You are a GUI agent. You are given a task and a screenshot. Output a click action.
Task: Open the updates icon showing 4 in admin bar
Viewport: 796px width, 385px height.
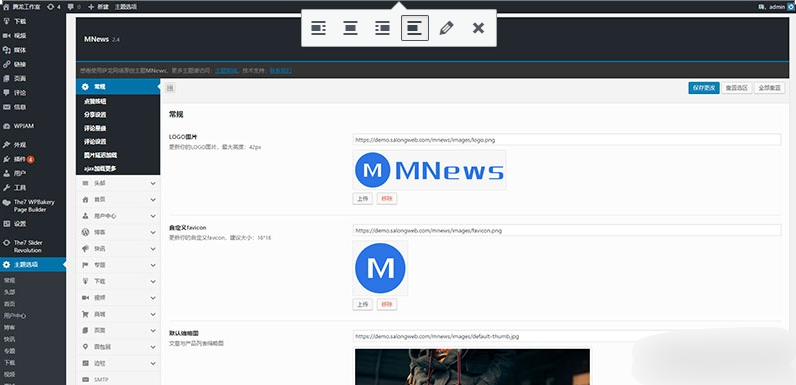pos(51,7)
